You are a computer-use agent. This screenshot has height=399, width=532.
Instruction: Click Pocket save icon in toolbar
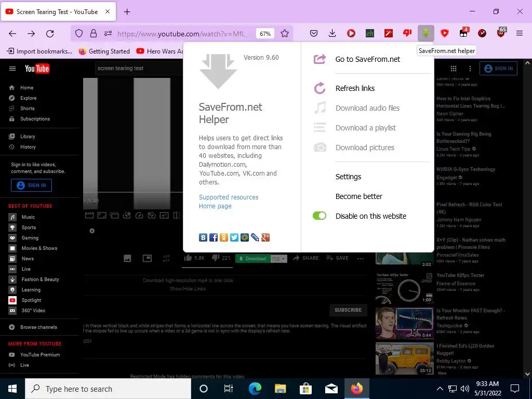click(x=314, y=33)
